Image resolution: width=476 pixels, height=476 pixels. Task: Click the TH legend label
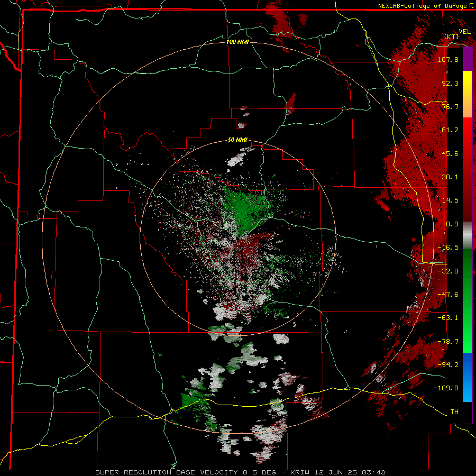pos(454,412)
